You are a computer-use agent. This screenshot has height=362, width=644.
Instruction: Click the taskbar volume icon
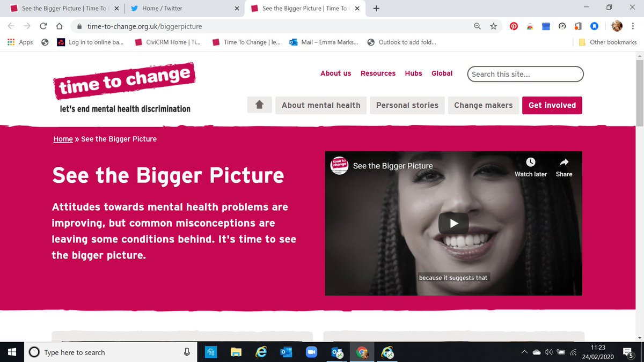pos(548,352)
